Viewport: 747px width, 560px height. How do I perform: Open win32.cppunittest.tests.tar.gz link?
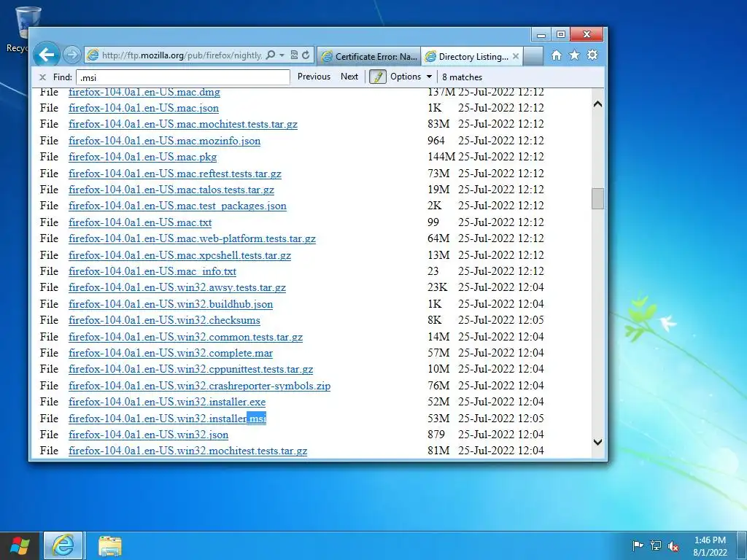coord(190,370)
